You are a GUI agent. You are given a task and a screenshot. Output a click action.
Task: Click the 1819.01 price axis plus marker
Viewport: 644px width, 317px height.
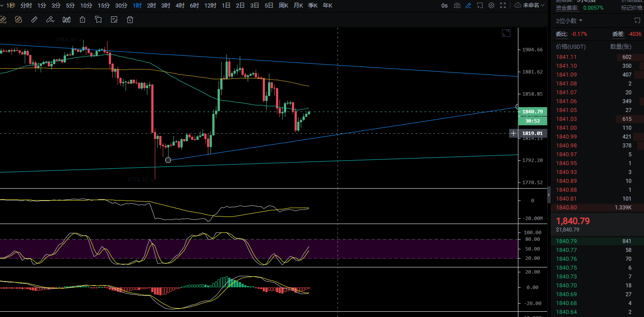point(513,133)
